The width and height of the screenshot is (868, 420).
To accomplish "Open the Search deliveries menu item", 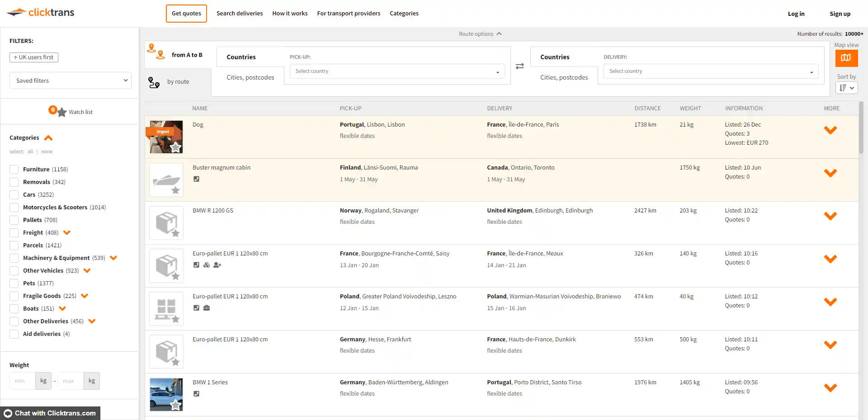I will pyautogui.click(x=239, y=14).
